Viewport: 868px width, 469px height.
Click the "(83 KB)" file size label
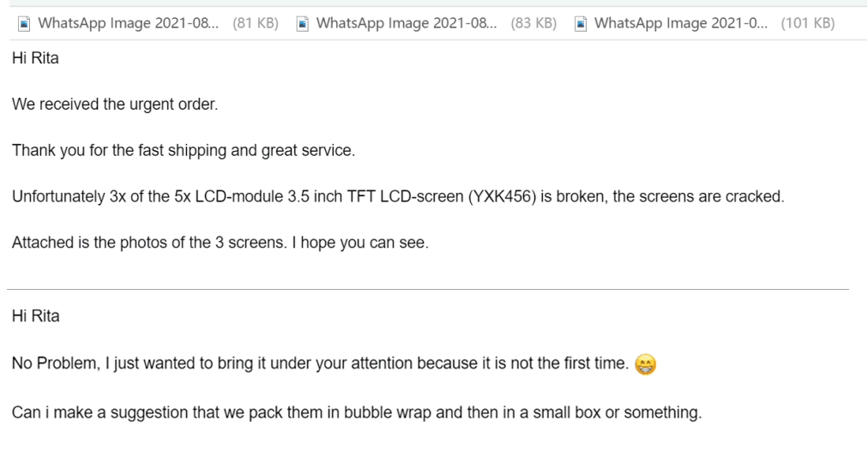533,24
